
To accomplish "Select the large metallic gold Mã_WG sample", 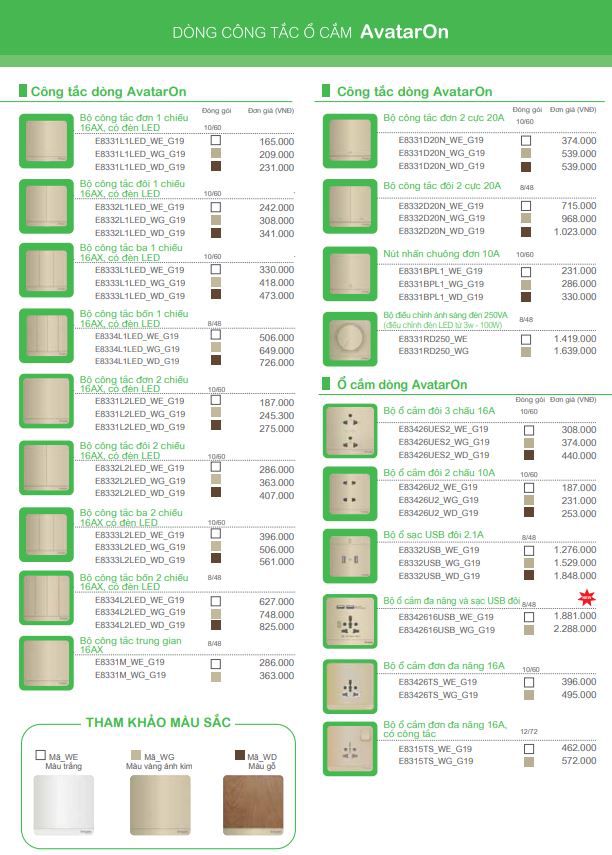I will point(160,805).
